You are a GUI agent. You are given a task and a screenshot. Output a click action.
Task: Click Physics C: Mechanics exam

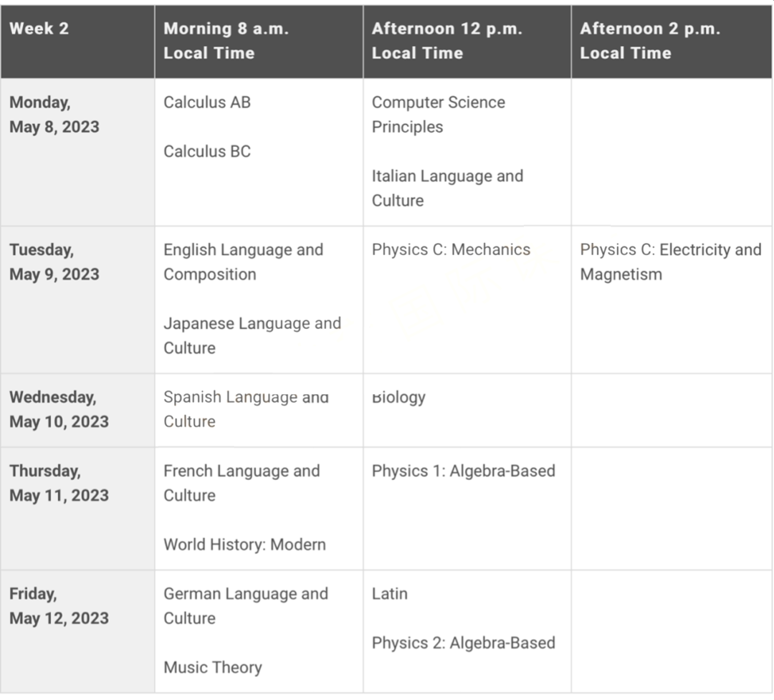pos(451,250)
